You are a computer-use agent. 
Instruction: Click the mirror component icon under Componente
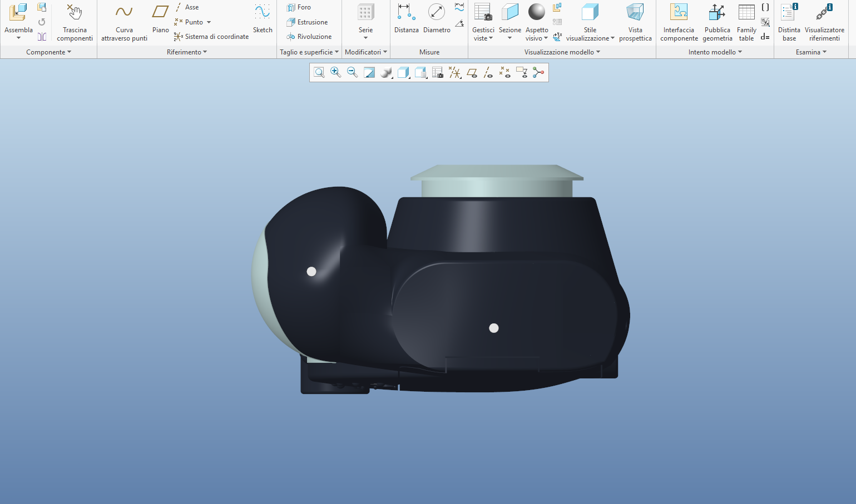tap(42, 37)
